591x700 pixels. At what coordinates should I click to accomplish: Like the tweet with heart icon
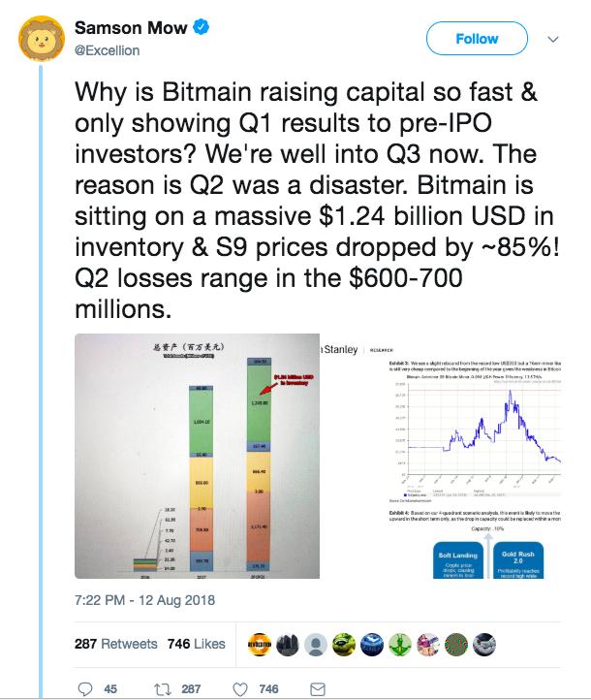(x=240, y=689)
